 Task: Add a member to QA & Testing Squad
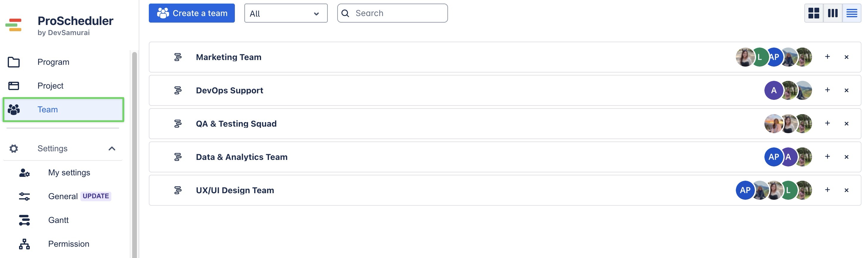(827, 123)
